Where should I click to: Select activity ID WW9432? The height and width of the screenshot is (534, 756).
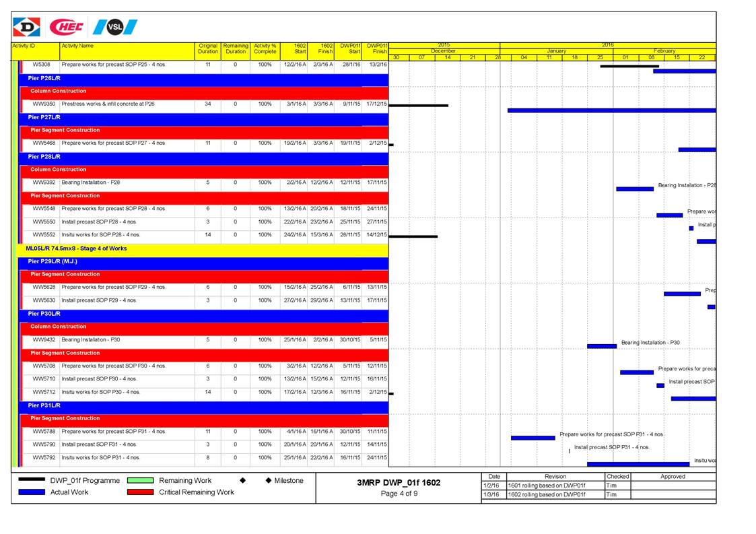(x=44, y=339)
